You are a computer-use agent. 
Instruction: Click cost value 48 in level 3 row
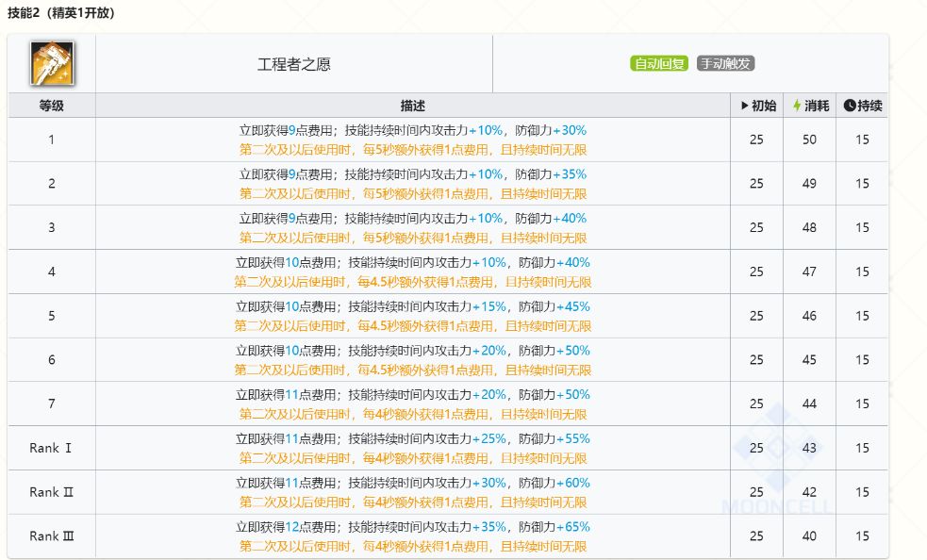coord(809,227)
